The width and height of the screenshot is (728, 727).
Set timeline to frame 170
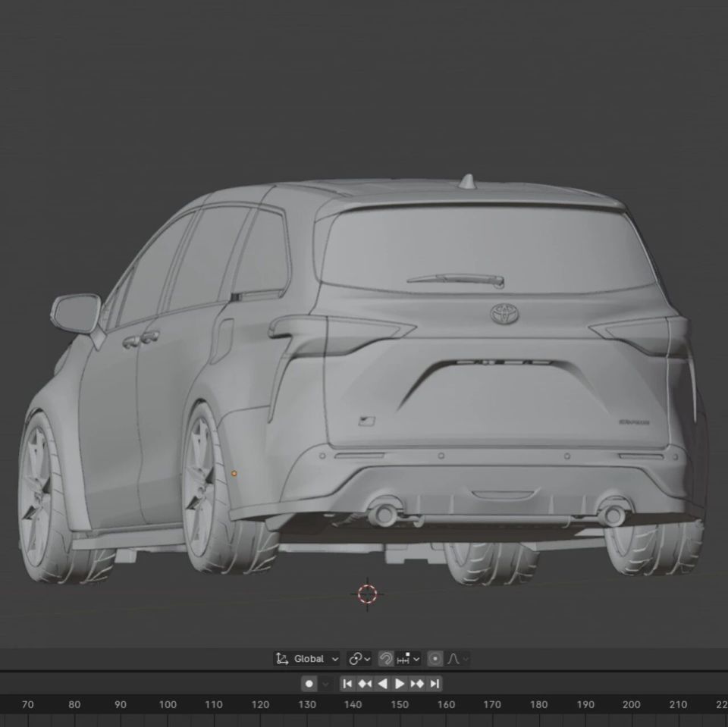(492, 705)
